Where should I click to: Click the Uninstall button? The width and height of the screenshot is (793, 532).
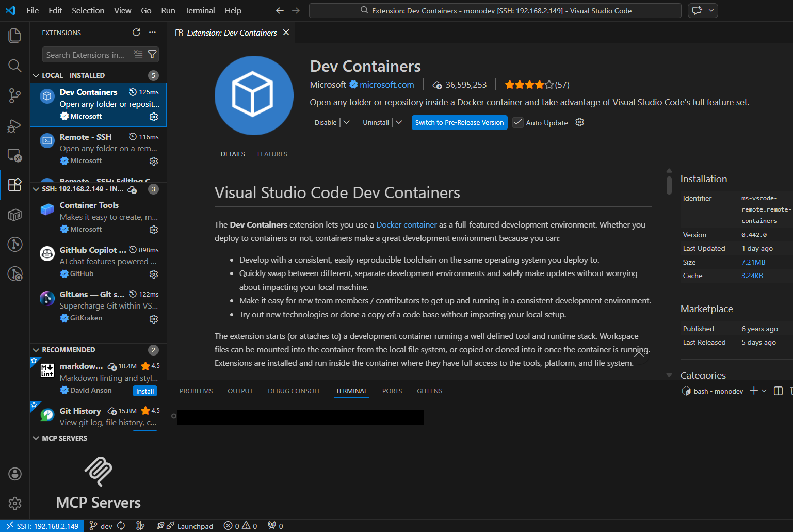coord(376,122)
